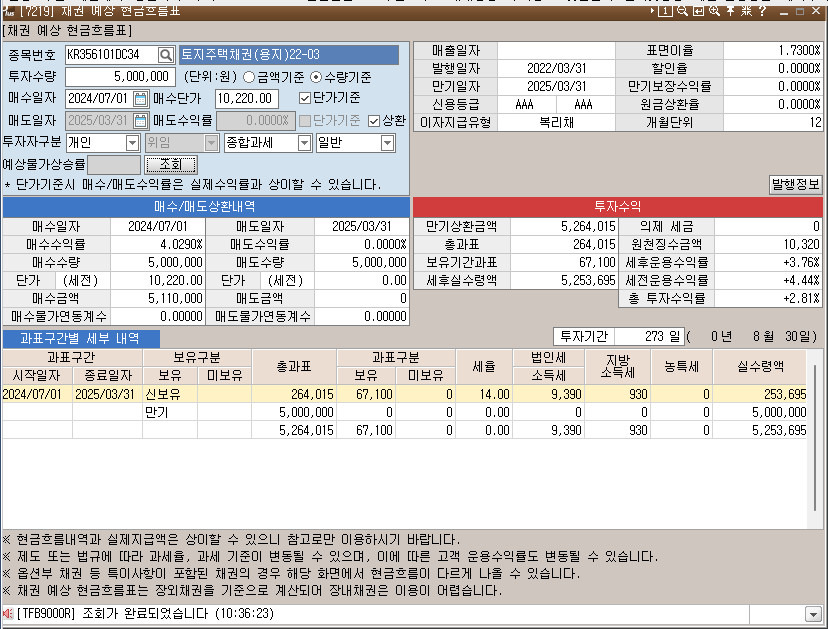The height and width of the screenshot is (629, 828).
Task: Click the 예상물가상승률 input field
Action: [114, 165]
